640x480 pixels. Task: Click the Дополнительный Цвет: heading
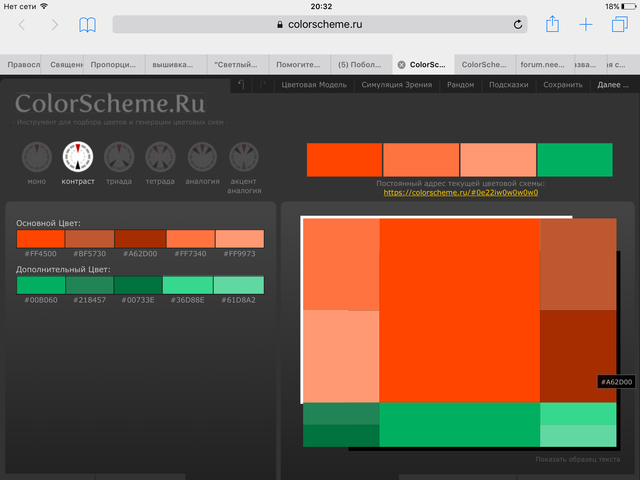coord(63,269)
